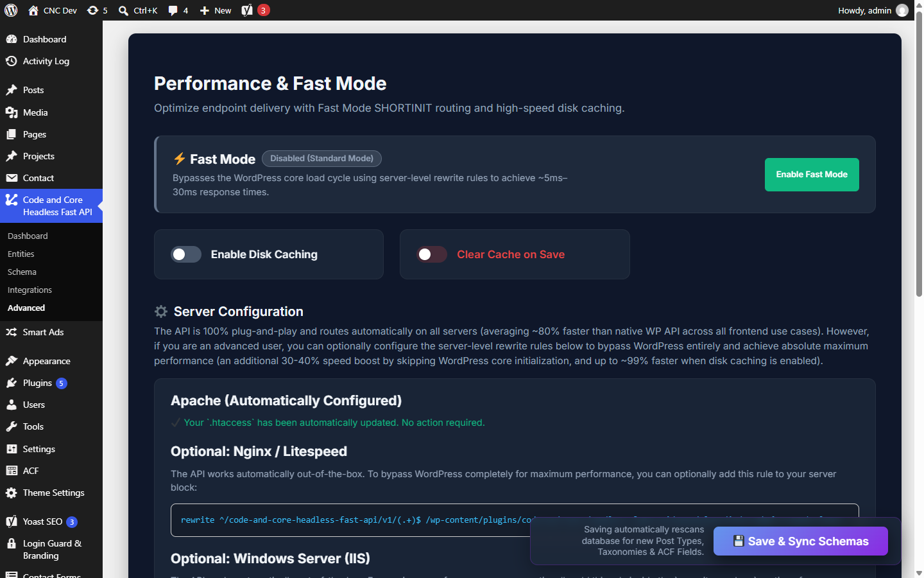Click the Enable Fast Mode button

tap(812, 175)
